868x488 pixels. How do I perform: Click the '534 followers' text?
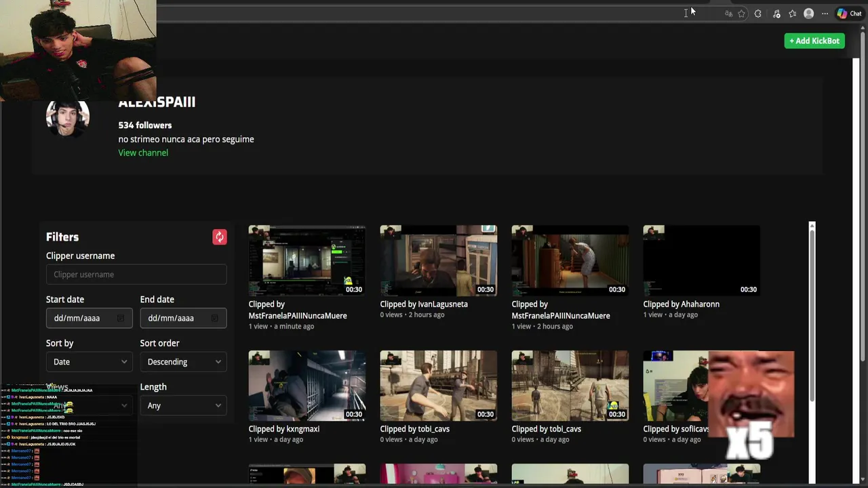145,125
